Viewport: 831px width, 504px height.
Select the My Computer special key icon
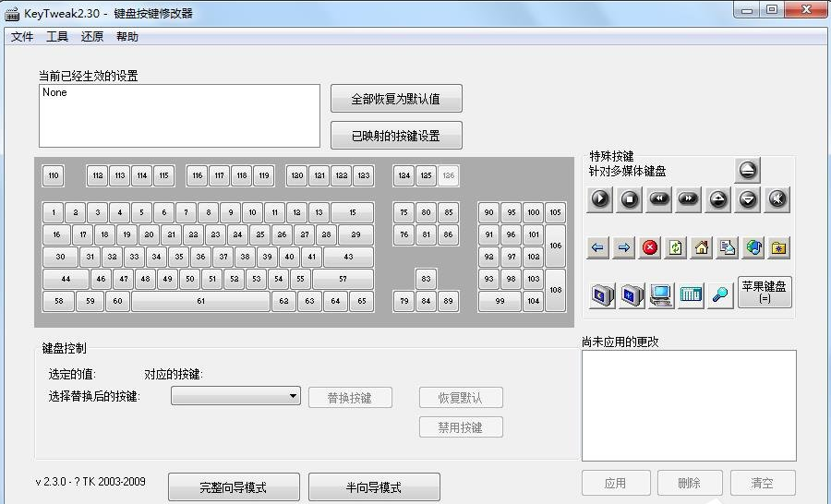(x=660, y=294)
